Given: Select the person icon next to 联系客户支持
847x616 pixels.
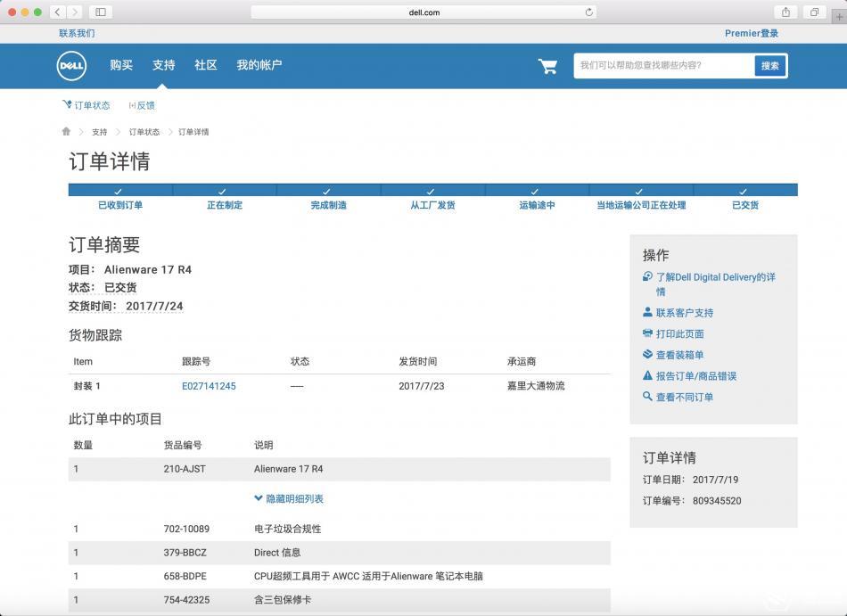Looking at the screenshot, I should [x=649, y=312].
